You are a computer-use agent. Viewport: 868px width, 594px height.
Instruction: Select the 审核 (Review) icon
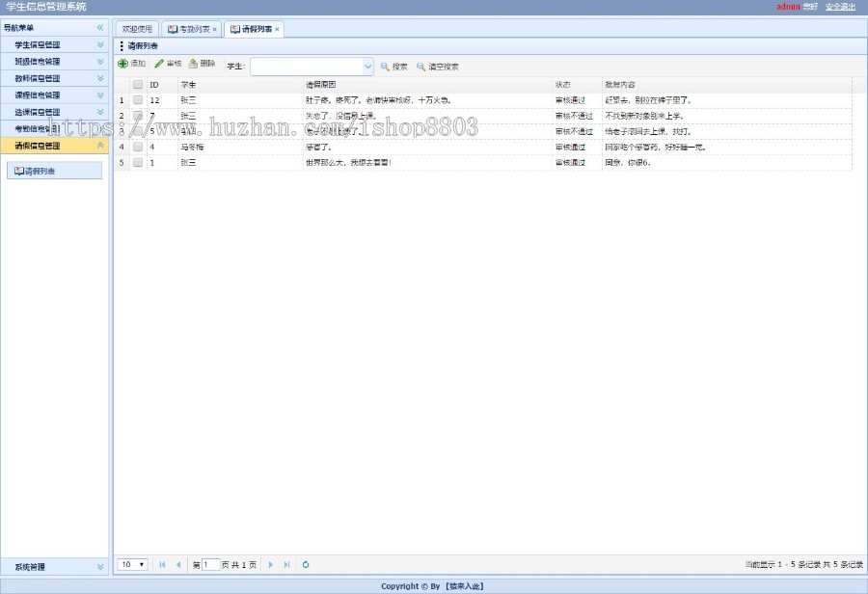[158, 64]
